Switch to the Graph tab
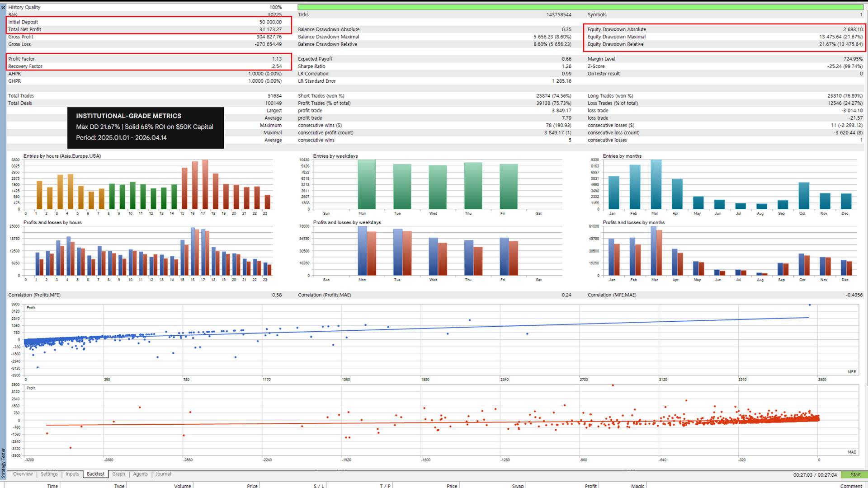This screenshot has width=868, height=488. 118,474
